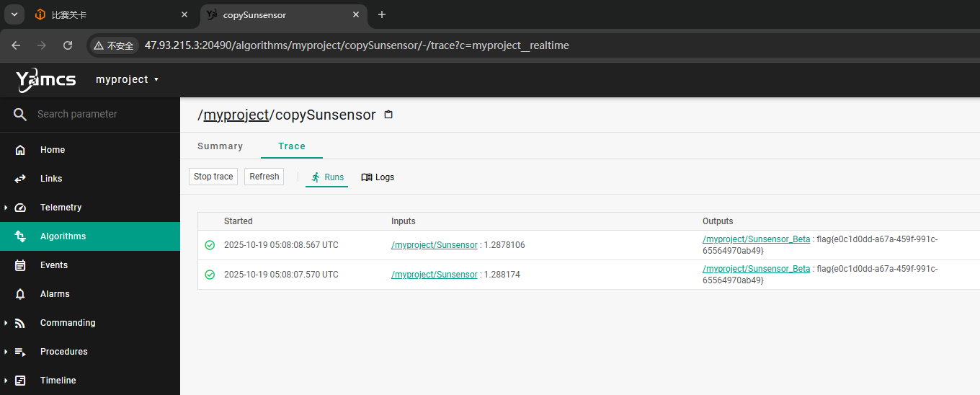The width and height of the screenshot is (980, 395).
Task: Switch to the Logs view
Action: tap(378, 177)
